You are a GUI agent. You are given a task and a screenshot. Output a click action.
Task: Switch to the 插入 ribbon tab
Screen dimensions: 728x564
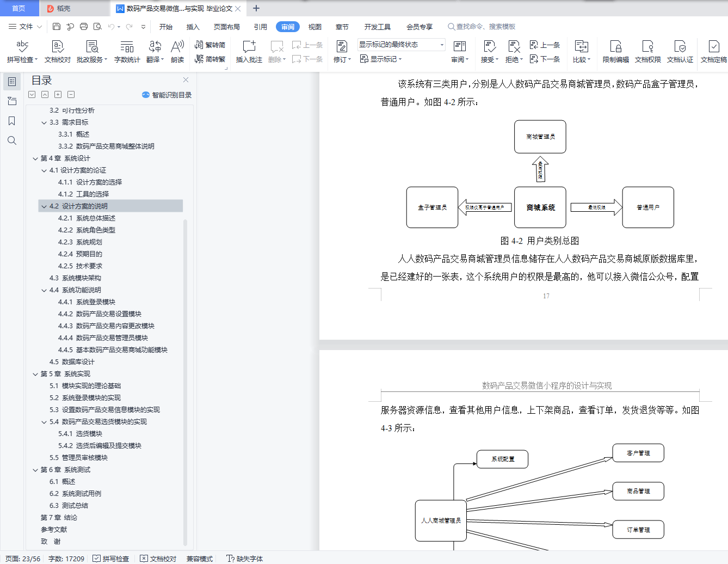tap(193, 27)
